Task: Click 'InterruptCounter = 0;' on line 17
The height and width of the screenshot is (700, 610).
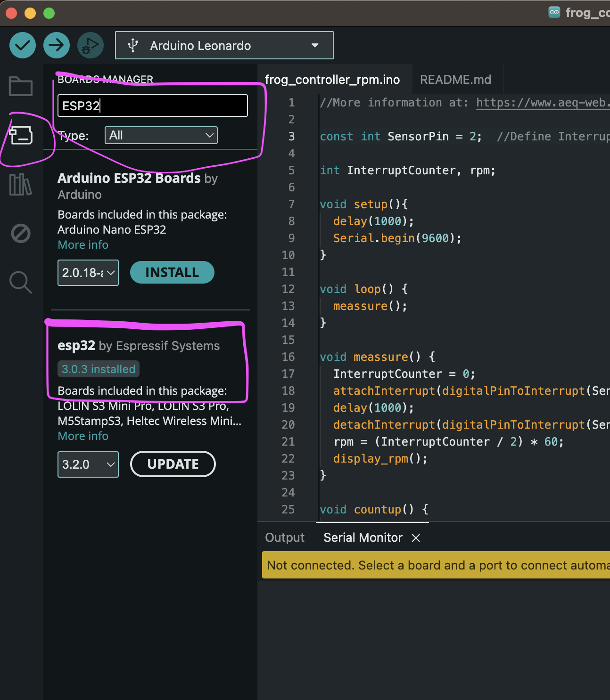Action: click(404, 374)
